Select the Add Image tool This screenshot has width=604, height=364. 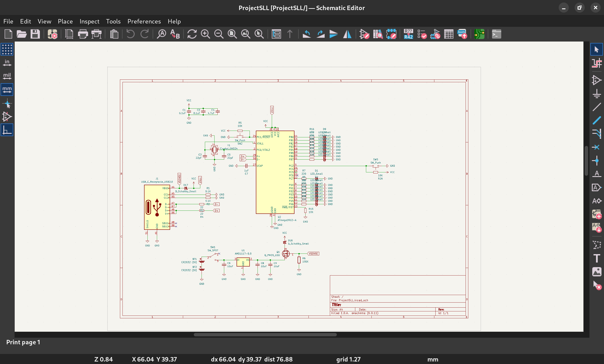[596, 272]
